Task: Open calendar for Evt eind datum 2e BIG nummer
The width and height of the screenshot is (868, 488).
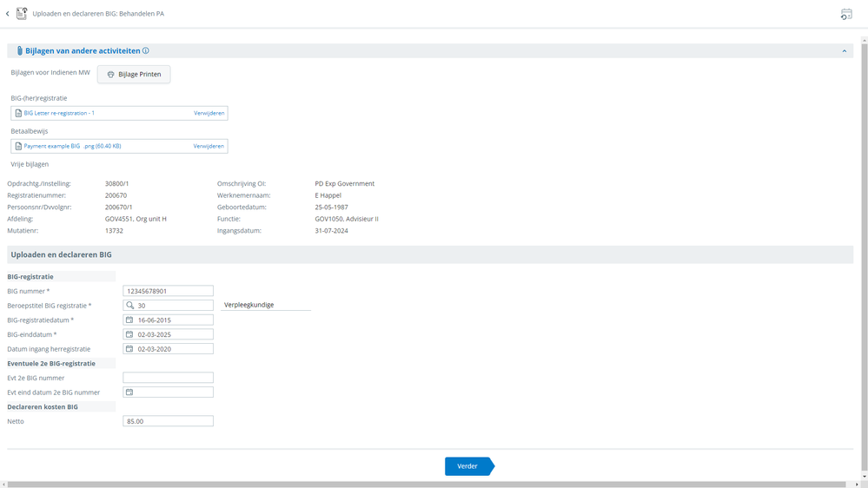Action: pyautogui.click(x=129, y=392)
